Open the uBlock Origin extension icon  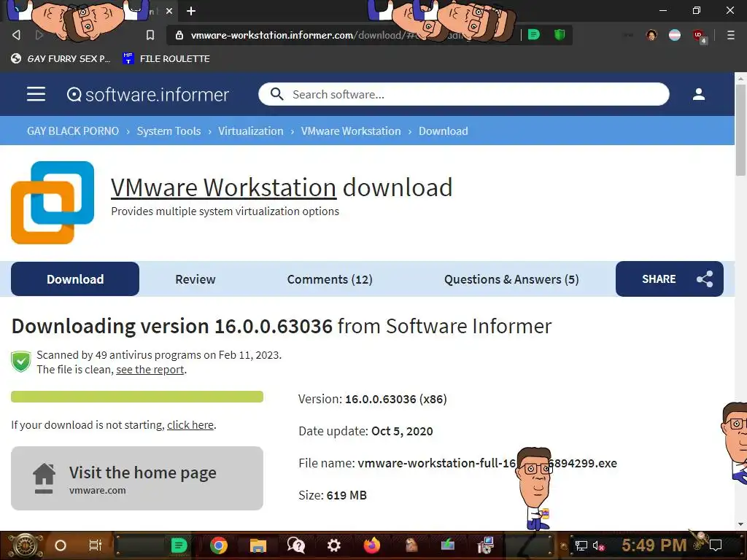[699, 36]
